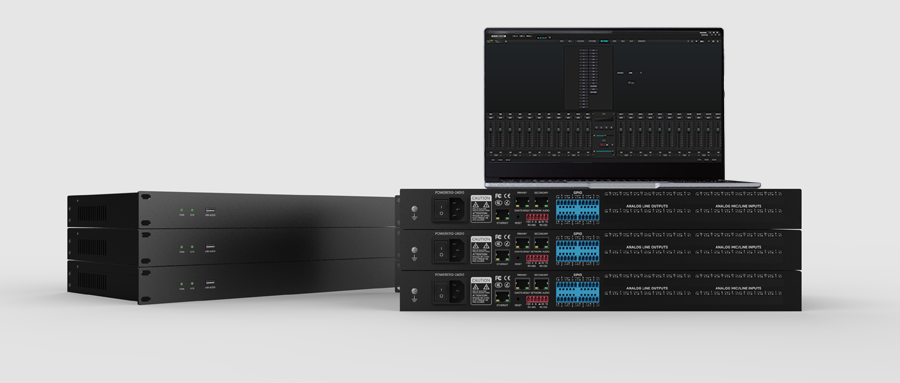Click the RESET button on the top rear unit
Image resolution: width=900 pixels, height=383 pixels.
pyautogui.click(x=518, y=217)
